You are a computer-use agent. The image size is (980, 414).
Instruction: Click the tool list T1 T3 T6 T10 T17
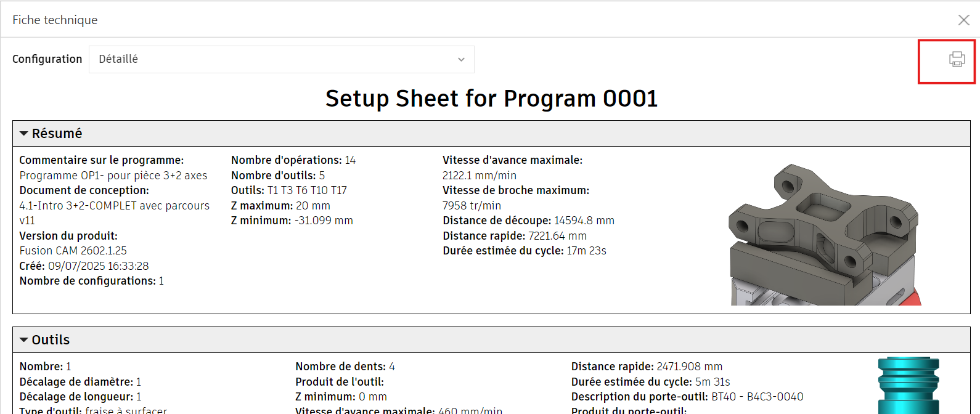(x=307, y=190)
